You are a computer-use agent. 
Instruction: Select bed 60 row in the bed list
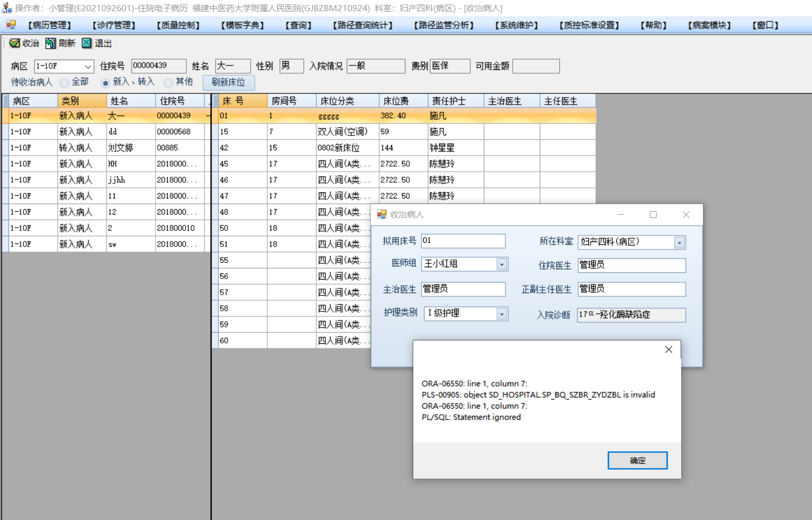pyautogui.click(x=291, y=341)
